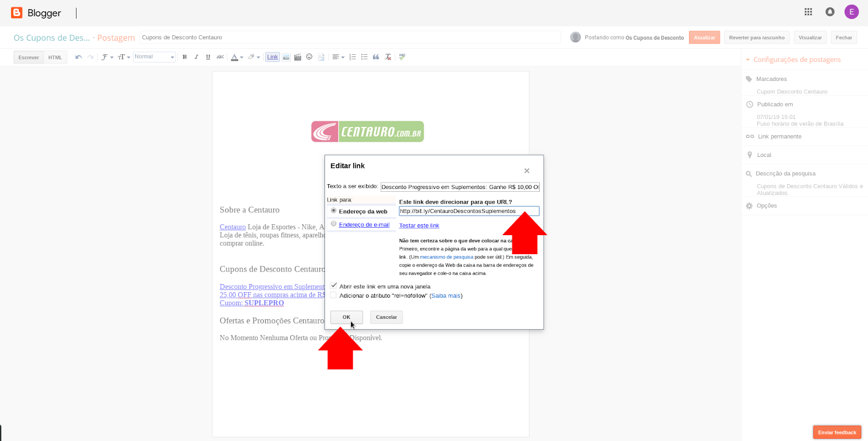This screenshot has width=868, height=441.
Task: Open the Saiba mais link
Action: coord(446,296)
